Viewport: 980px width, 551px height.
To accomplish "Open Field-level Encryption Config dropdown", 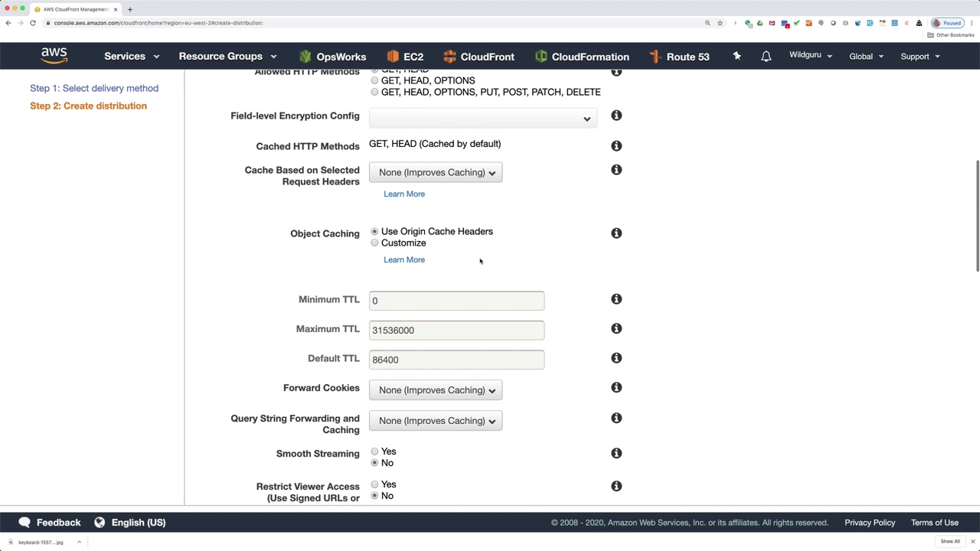I will 482,118.
